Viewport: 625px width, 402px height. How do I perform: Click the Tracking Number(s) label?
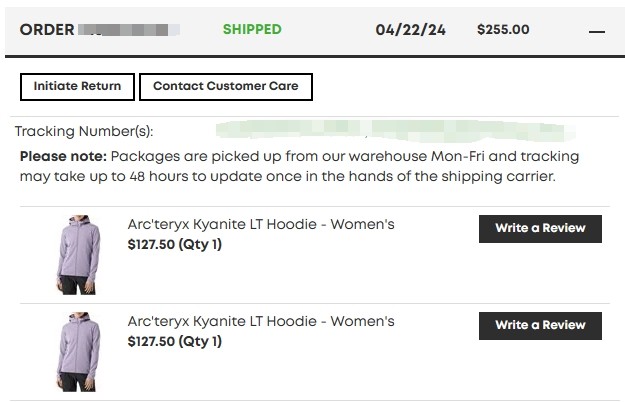[x=84, y=132]
